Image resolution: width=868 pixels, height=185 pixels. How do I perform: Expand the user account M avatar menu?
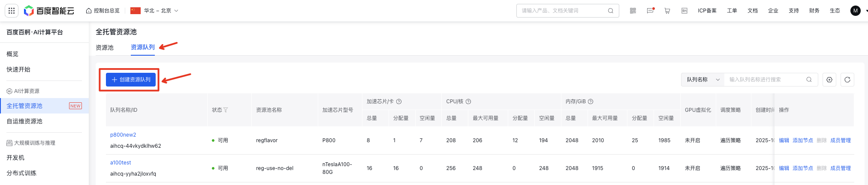(855, 11)
